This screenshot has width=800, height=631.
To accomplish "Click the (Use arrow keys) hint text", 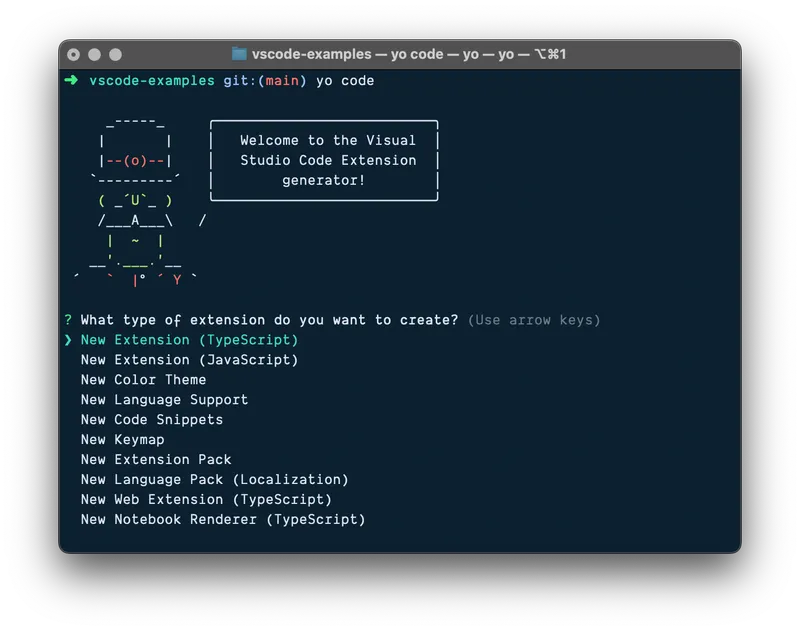I will pyautogui.click(x=534, y=320).
